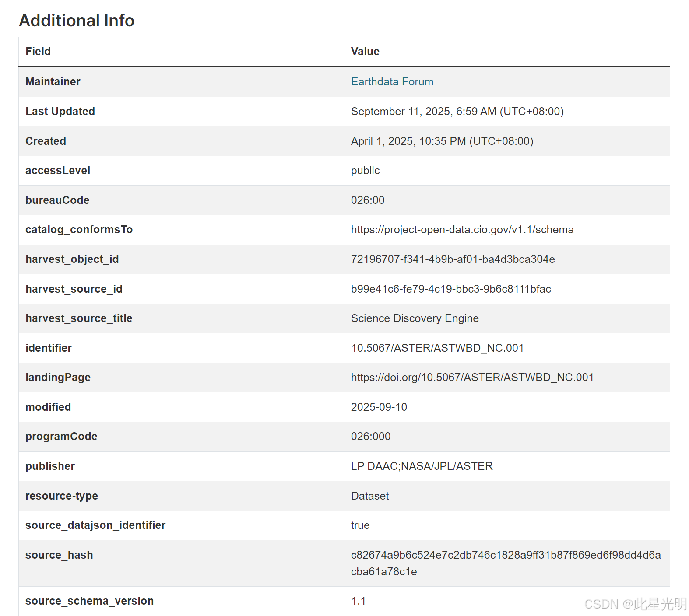Image resolution: width=689 pixels, height=616 pixels.
Task: Click the harvest_source_id value
Action: pyautogui.click(x=450, y=289)
